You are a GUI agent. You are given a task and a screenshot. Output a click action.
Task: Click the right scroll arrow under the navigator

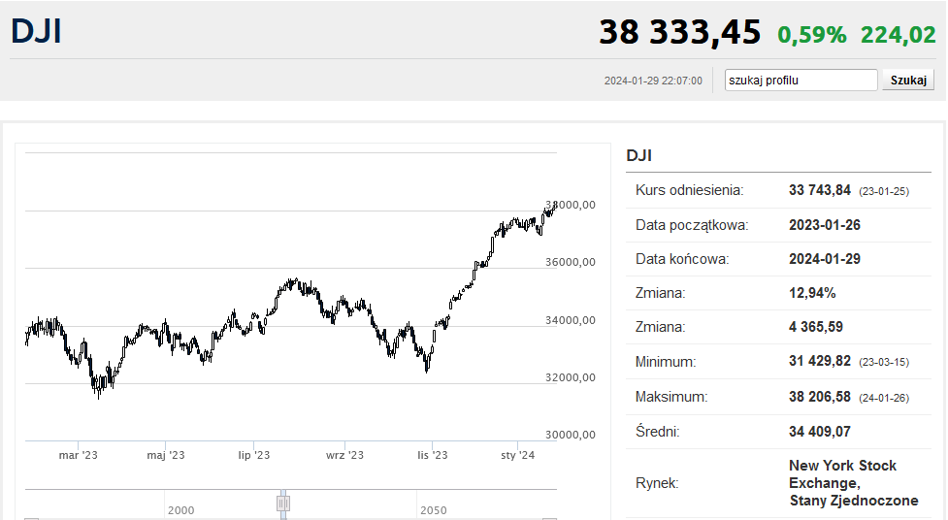click(549, 518)
